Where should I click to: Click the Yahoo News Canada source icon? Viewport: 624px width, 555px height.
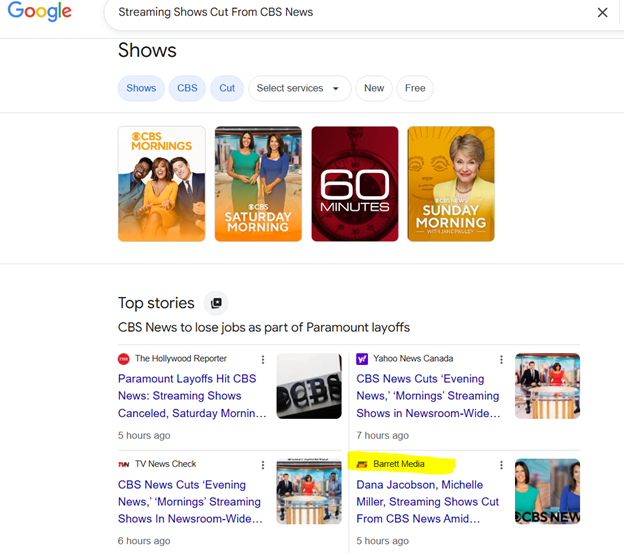pos(362,359)
